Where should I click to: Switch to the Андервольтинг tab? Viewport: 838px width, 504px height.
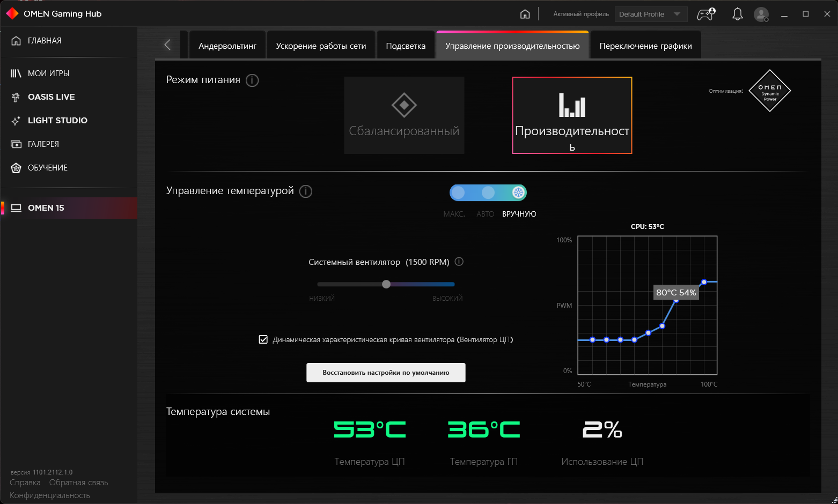click(x=227, y=46)
